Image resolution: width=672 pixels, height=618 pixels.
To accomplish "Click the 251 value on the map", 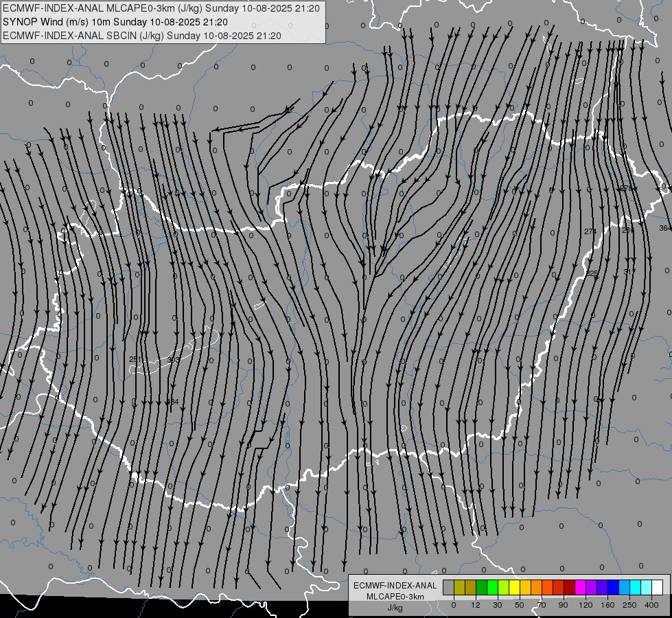I will (x=135, y=359).
